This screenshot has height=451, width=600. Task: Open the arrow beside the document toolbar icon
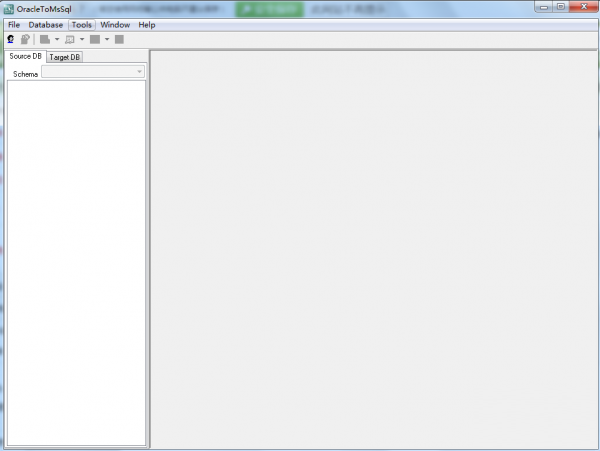[57, 39]
